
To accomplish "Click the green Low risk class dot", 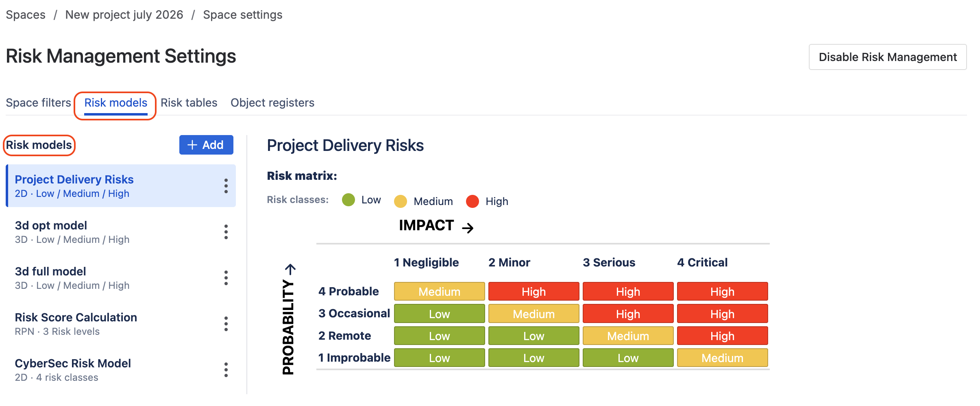I will 348,200.
